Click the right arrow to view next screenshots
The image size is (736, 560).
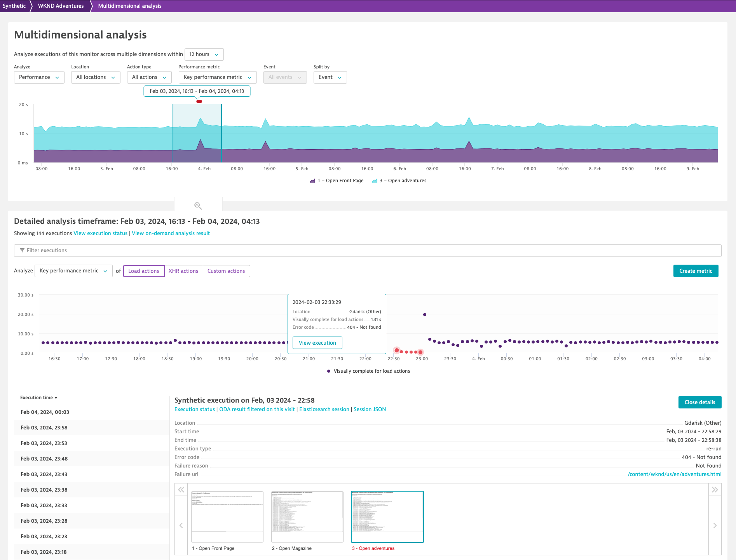715,525
